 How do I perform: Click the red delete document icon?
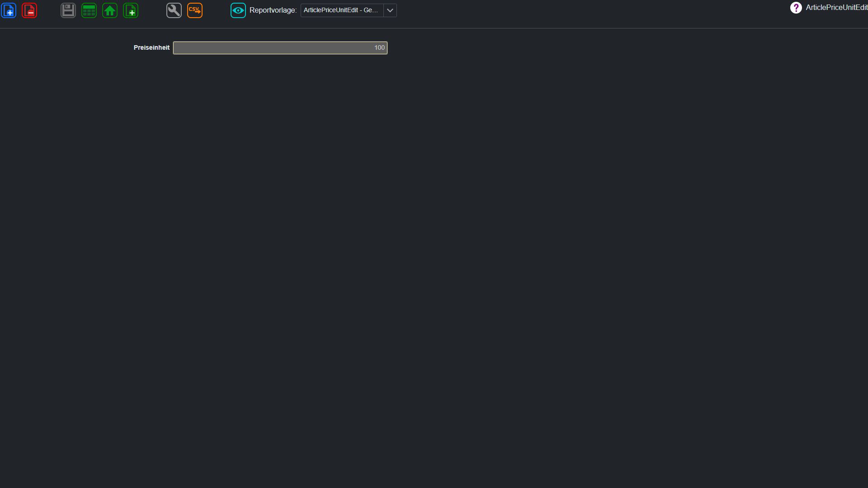click(x=29, y=10)
